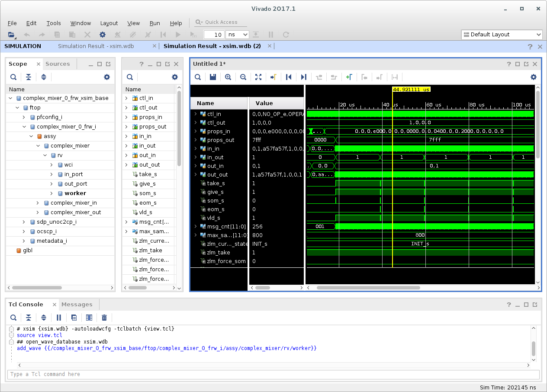Open the File menu
The width and height of the screenshot is (547, 392).
pyautogui.click(x=12, y=23)
